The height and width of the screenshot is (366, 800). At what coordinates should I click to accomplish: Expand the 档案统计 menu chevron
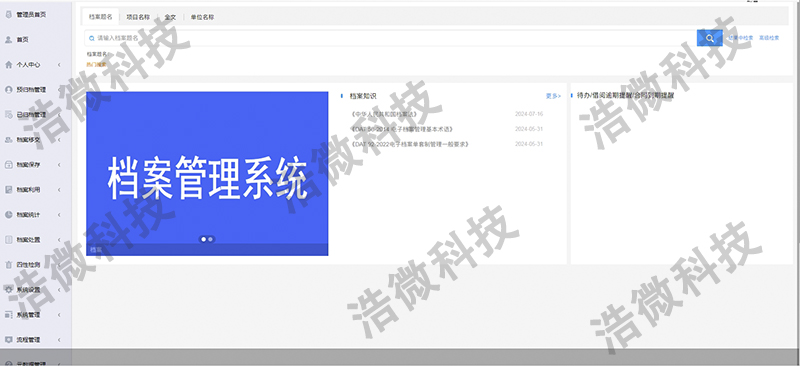click(x=59, y=215)
